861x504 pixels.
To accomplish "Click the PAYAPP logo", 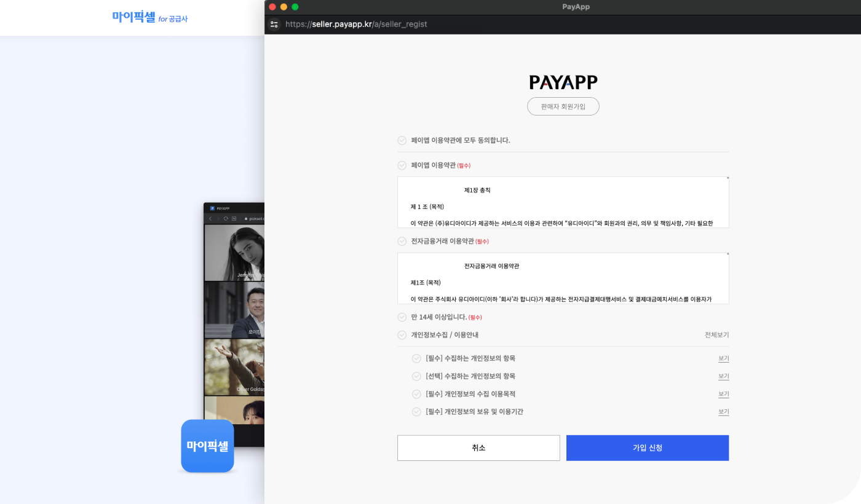I will 563,82.
